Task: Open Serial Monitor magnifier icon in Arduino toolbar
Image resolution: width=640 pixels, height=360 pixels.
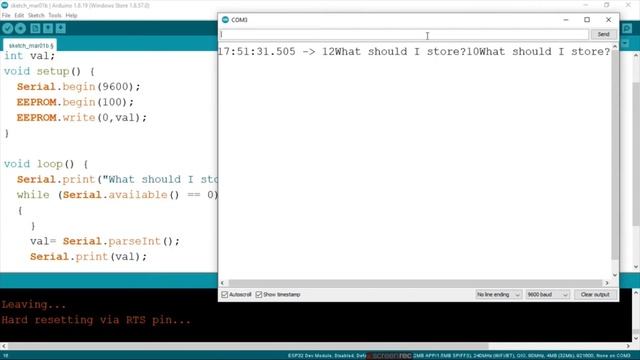Action: [x=627, y=28]
